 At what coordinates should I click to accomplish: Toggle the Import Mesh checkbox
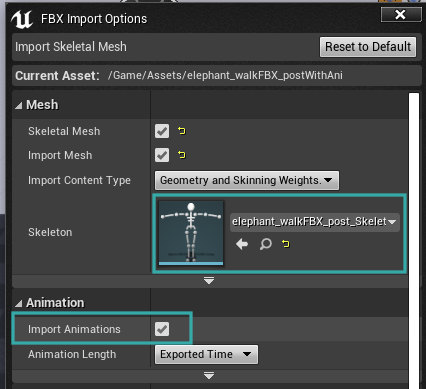pos(162,155)
